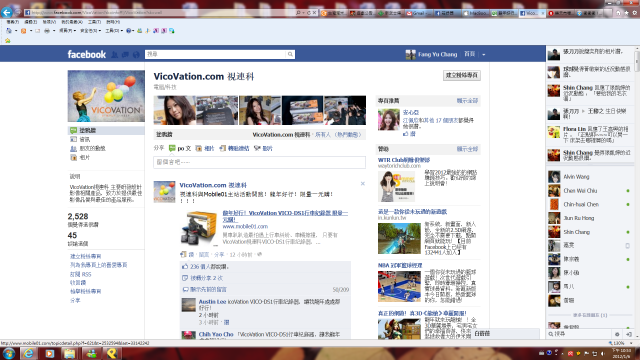Open Facebook friend requests icon

[x=115, y=54]
